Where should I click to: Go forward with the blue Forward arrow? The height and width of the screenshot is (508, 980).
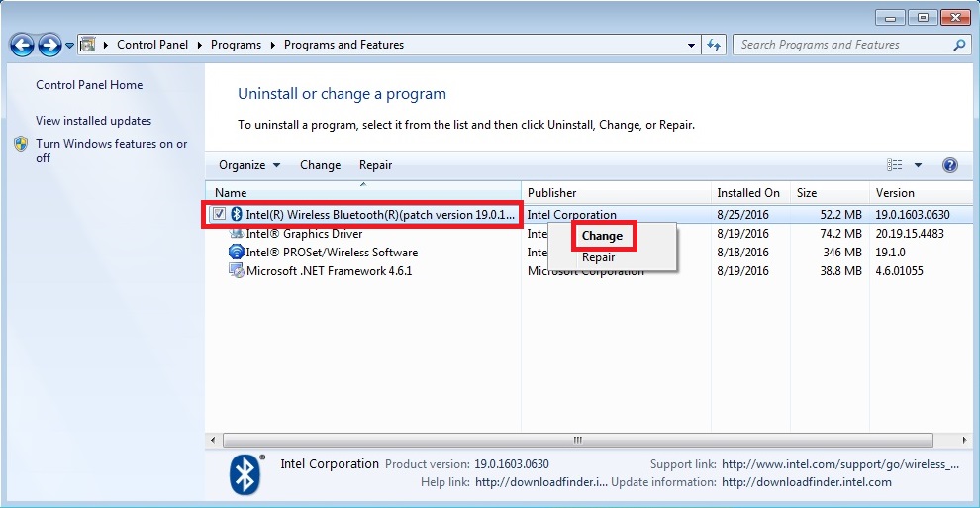pyautogui.click(x=49, y=45)
